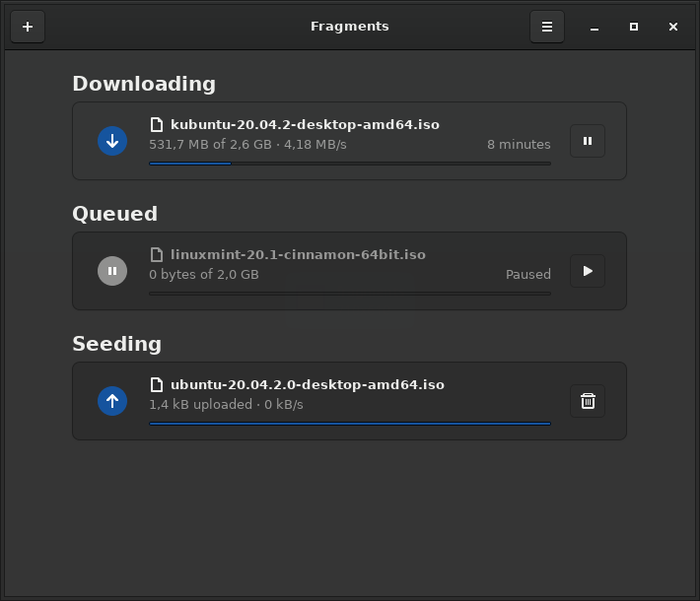This screenshot has height=601, width=700.
Task: Click the Paused status label
Action: point(528,275)
